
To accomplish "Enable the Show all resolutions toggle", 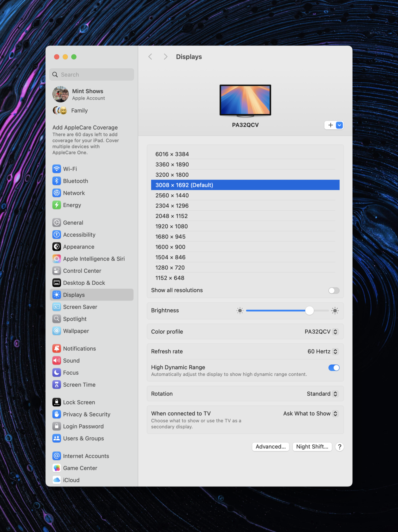I will [x=334, y=290].
